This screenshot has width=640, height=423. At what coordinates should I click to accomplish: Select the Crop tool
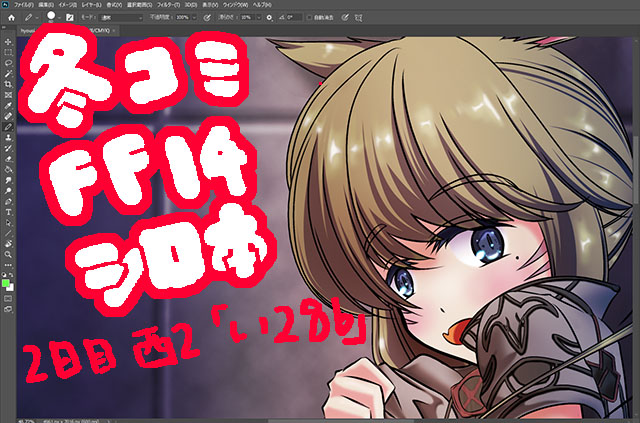[8, 85]
